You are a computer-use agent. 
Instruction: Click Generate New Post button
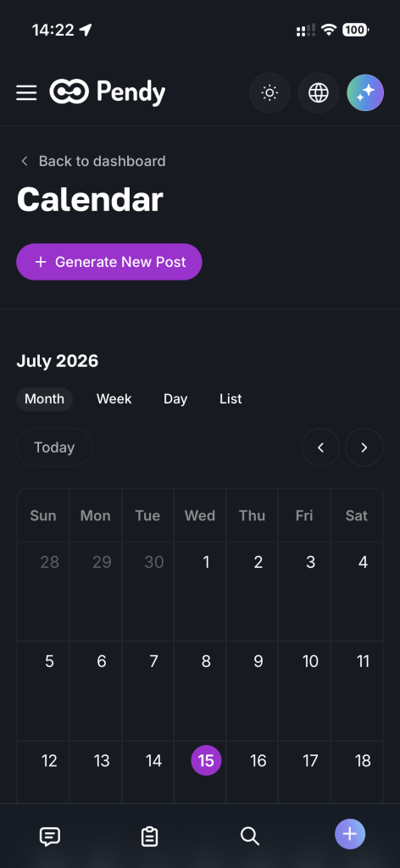pos(109,262)
